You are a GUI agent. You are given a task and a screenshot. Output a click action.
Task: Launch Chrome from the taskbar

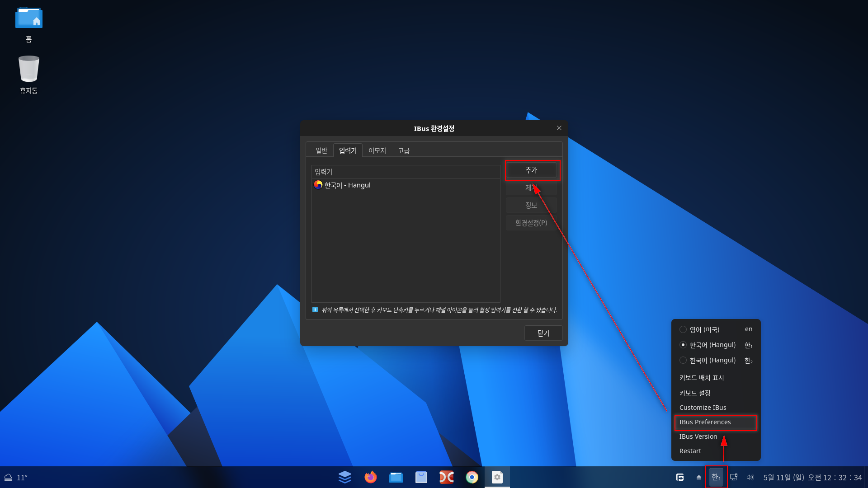click(472, 477)
